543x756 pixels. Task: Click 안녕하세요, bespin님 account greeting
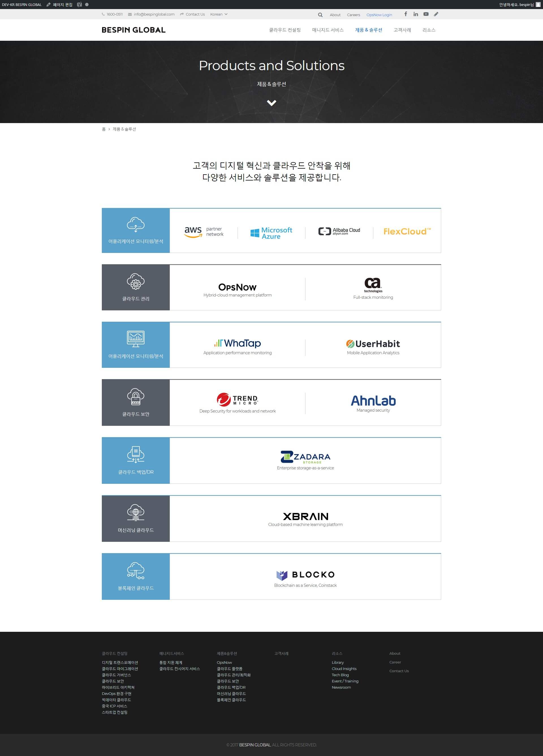coord(516,4)
